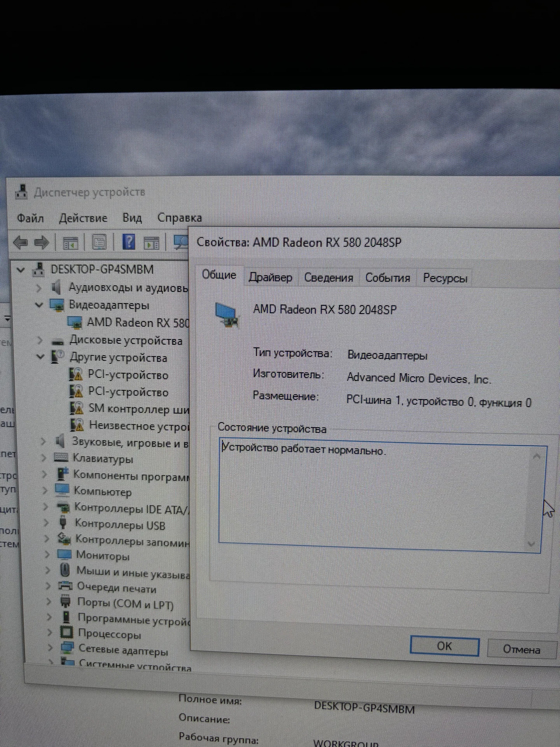The image size is (560, 747).
Task: Open the Действие menu
Action: point(83,218)
